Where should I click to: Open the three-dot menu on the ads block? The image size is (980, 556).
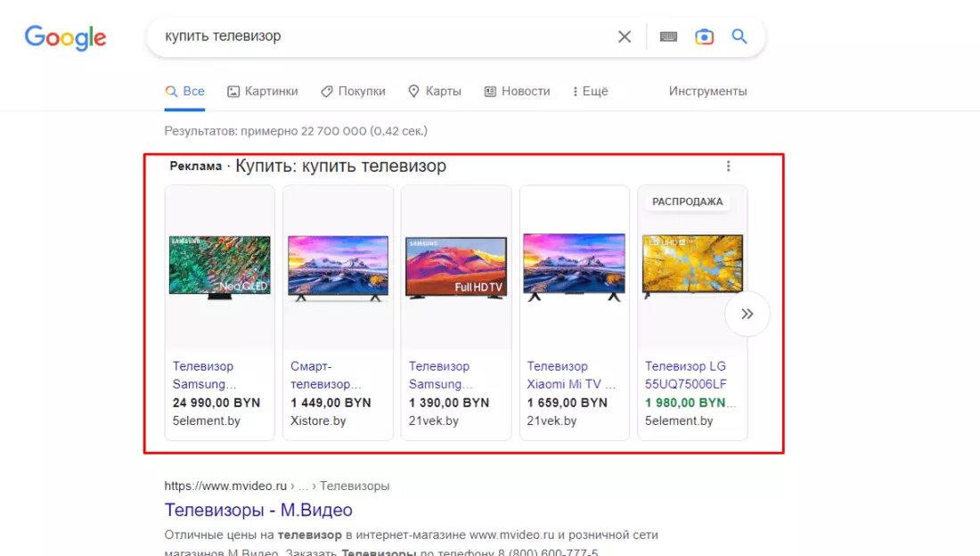(729, 165)
